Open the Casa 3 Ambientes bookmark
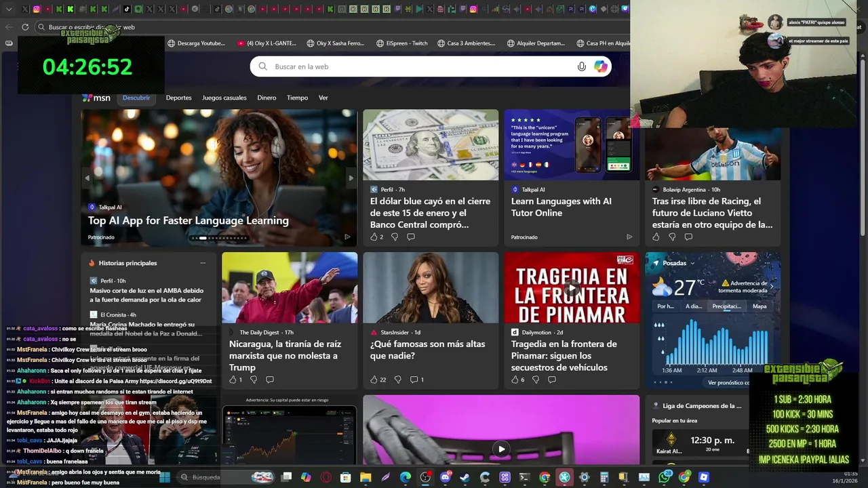This screenshot has width=868, height=488. coord(466,43)
